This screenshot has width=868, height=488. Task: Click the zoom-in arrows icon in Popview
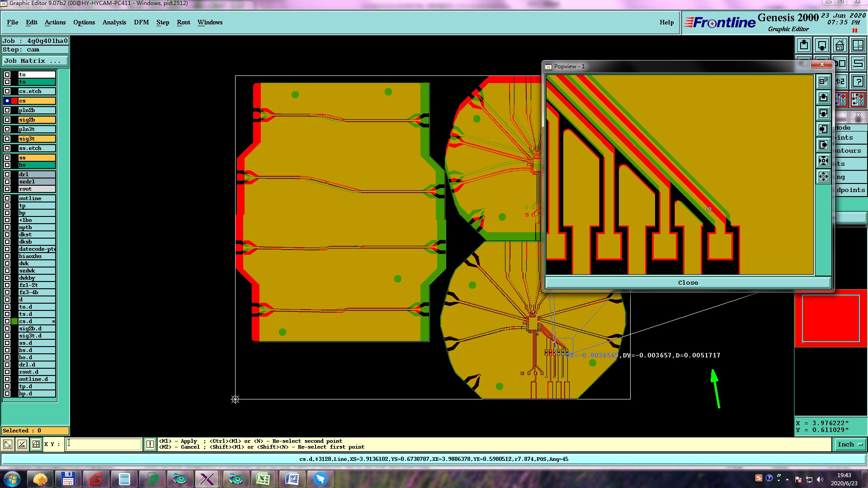coord(823,160)
